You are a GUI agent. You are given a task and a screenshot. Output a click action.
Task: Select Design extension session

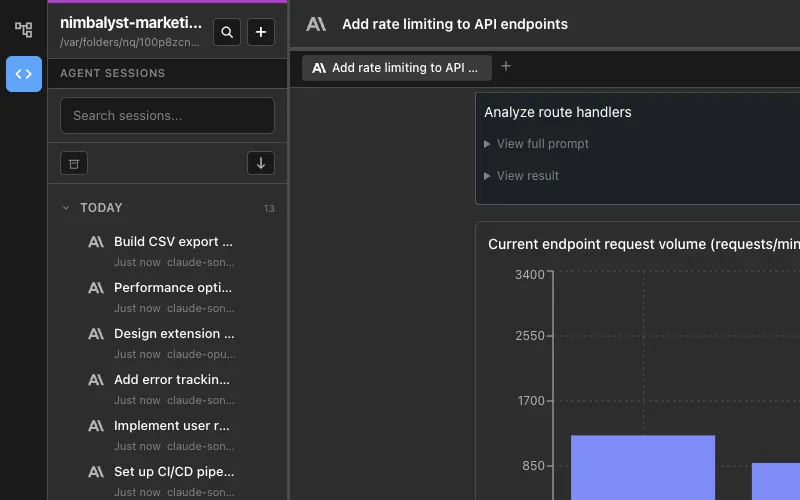tap(173, 334)
